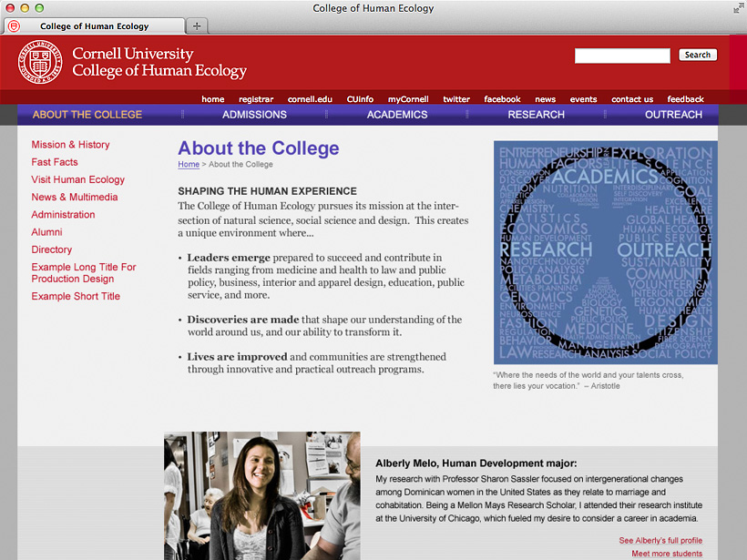This screenshot has height=560, width=747.
Task: Click the search text field
Action: pyautogui.click(x=622, y=56)
